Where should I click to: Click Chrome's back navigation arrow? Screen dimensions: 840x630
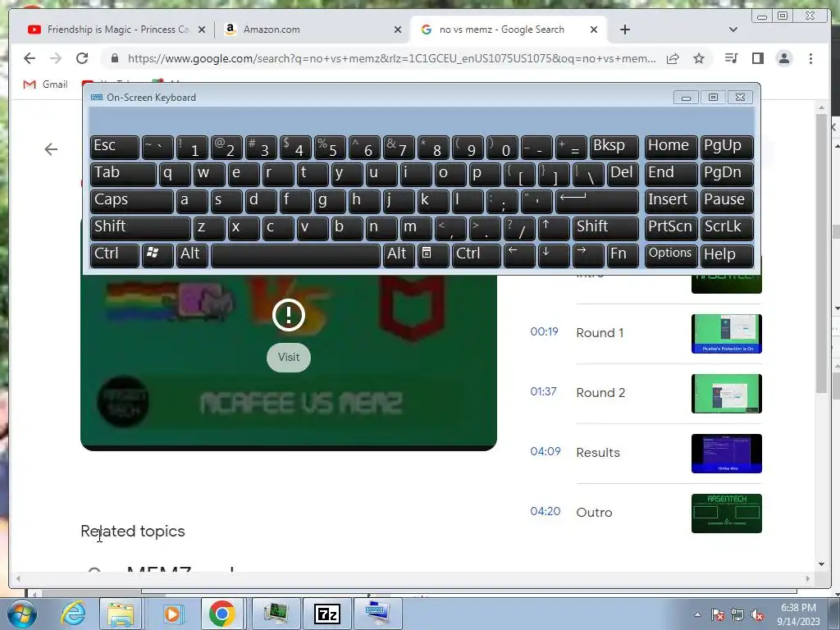click(x=30, y=58)
